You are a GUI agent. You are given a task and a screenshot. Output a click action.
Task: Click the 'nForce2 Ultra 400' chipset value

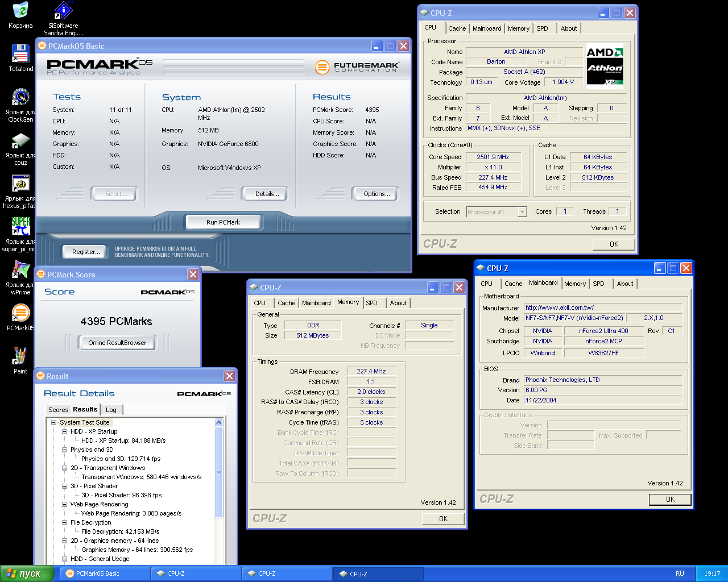point(603,331)
